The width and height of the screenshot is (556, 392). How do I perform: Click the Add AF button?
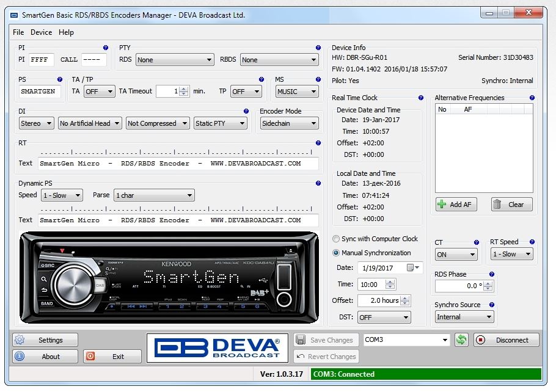click(x=456, y=205)
